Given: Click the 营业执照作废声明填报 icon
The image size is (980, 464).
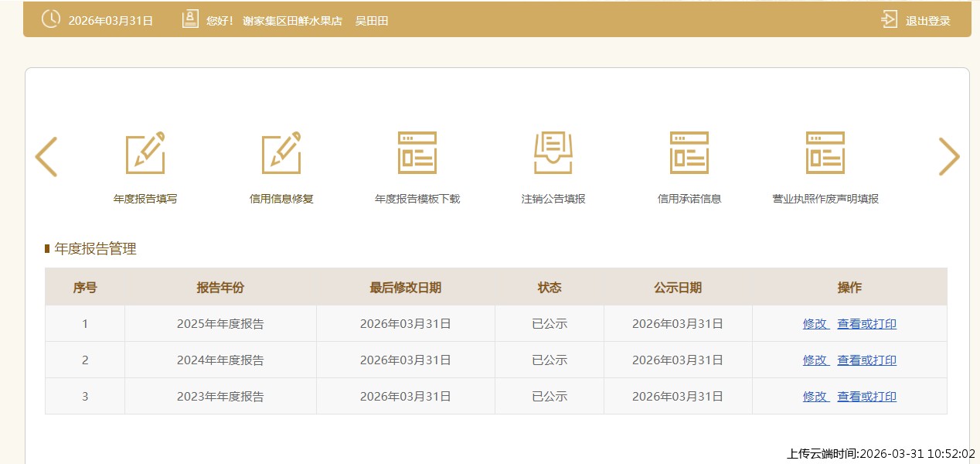Looking at the screenshot, I should pos(825,153).
